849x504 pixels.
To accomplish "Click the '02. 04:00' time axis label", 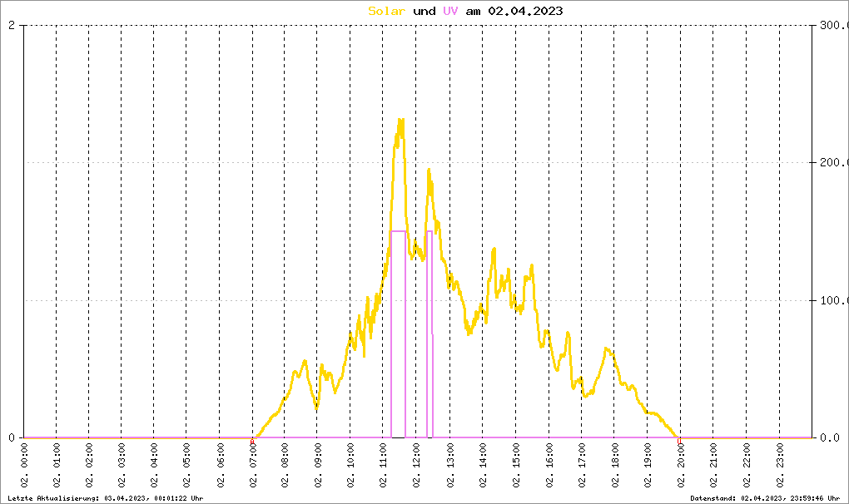I will (x=154, y=465).
